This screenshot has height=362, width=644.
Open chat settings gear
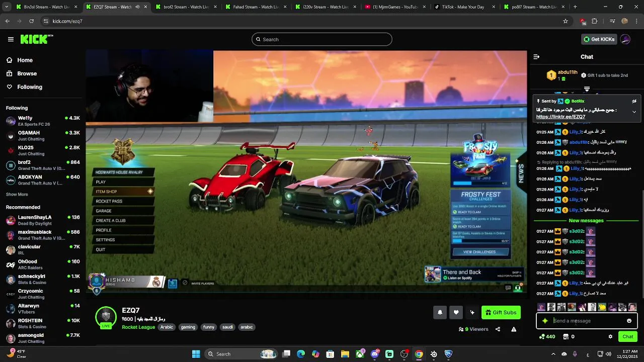[610, 337]
